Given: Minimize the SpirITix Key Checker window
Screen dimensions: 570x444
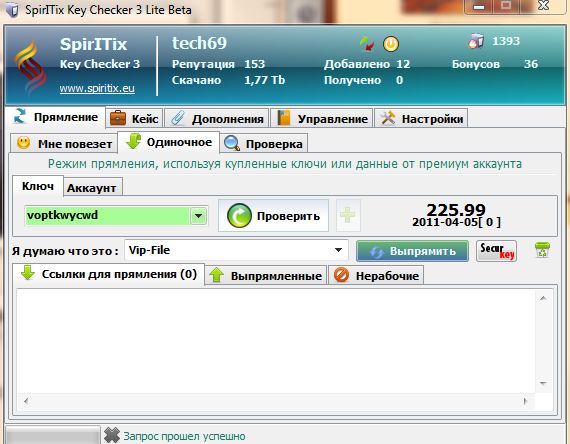Looking at the screenshot, I should pyautogui.click(x=479, y=6).
